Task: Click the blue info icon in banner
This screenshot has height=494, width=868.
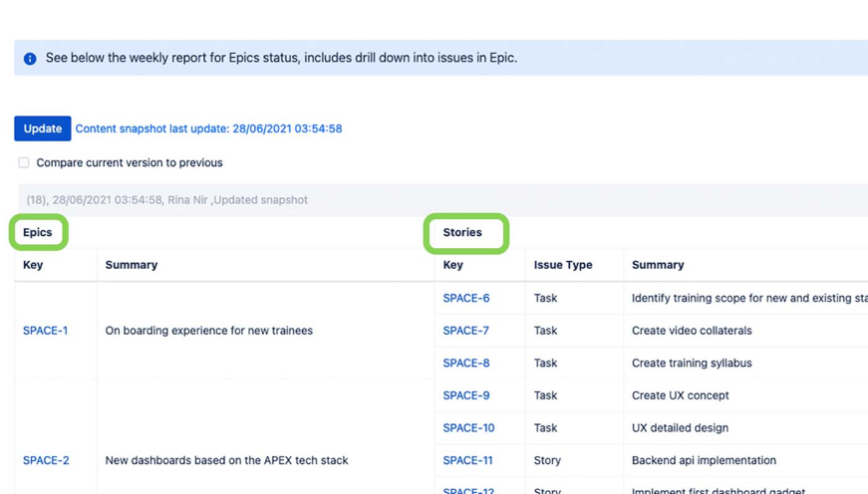Action: pos(30,59)
